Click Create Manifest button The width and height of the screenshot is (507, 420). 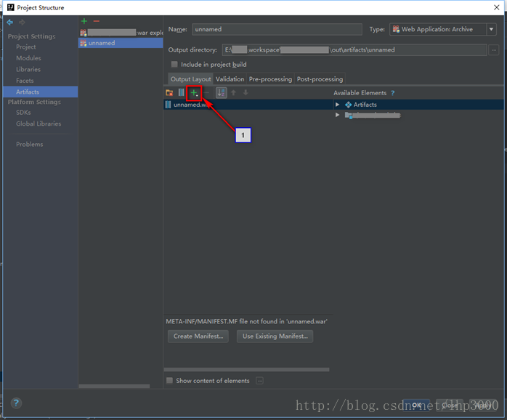click(198, 336)
